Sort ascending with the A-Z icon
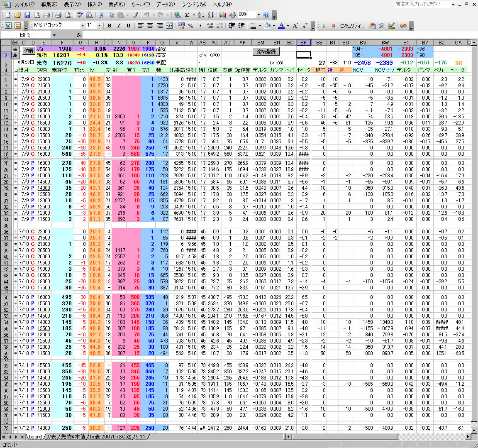The width and height of the screenshot is (478, 448). click(201, 15)
